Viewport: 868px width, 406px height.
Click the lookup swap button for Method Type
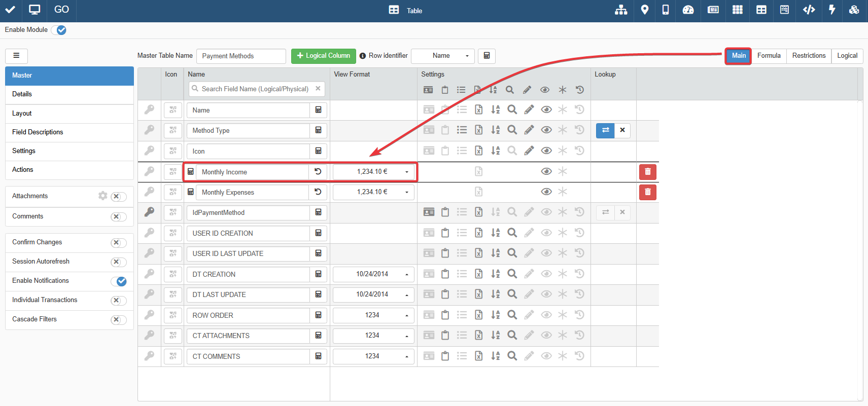(605, 130)
